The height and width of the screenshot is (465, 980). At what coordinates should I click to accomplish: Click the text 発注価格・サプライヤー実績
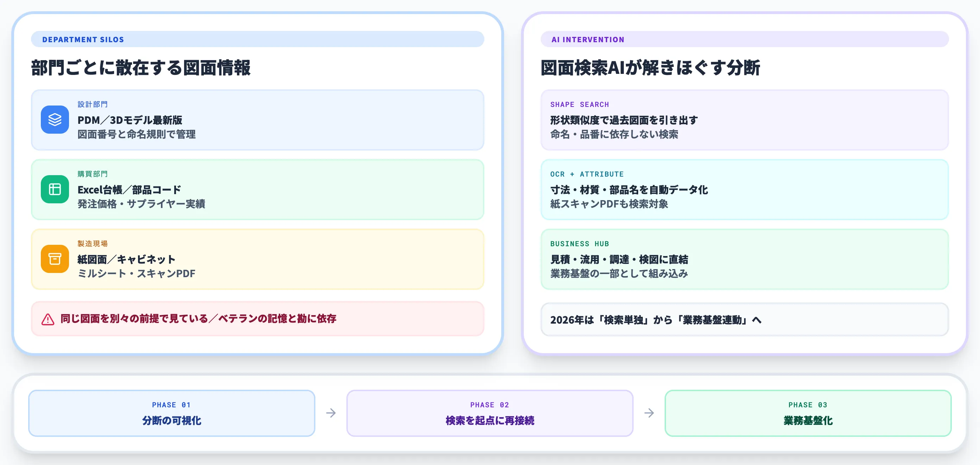click(141, 204)
